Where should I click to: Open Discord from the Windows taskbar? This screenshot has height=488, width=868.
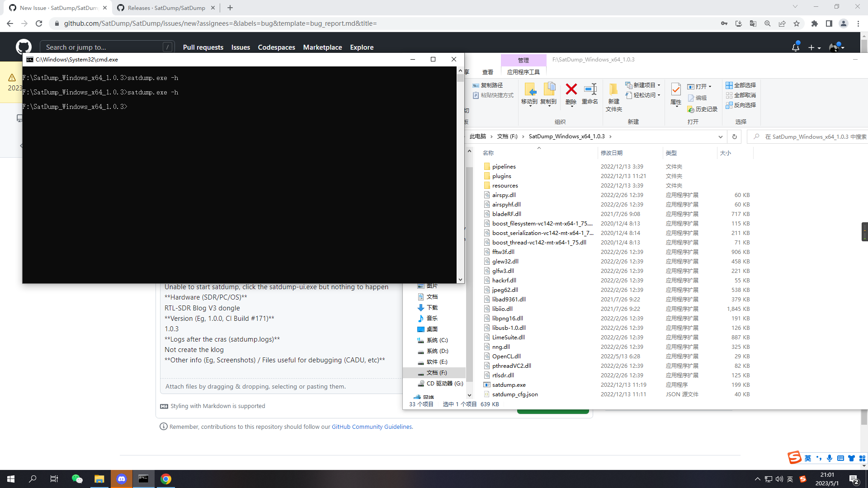coord(121,479)
